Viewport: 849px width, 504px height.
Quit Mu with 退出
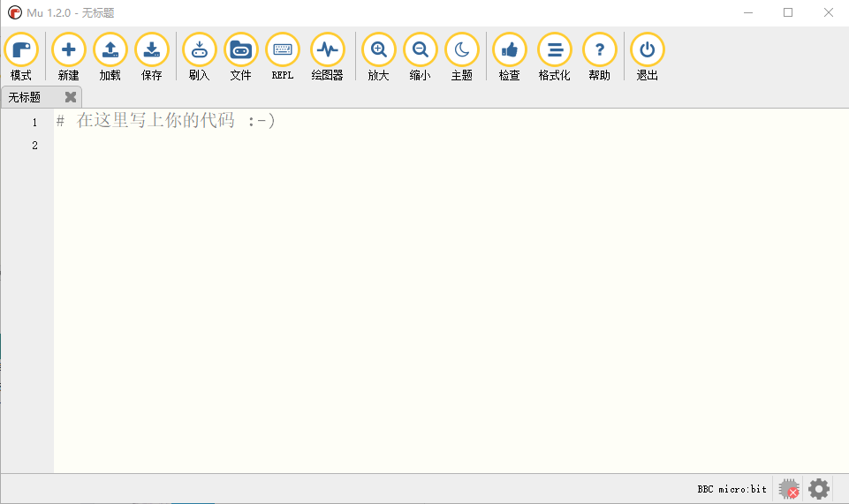pos(647,56)
